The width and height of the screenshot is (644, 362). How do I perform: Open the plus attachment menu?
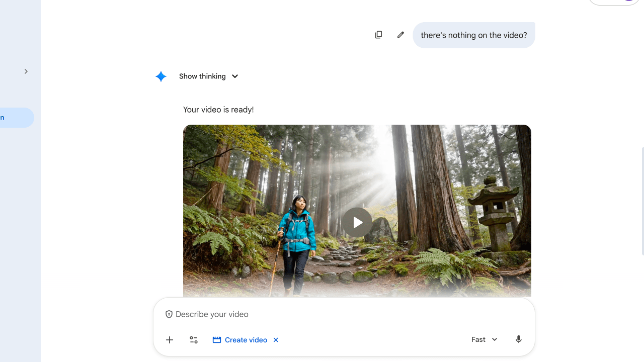click(170, 340)
